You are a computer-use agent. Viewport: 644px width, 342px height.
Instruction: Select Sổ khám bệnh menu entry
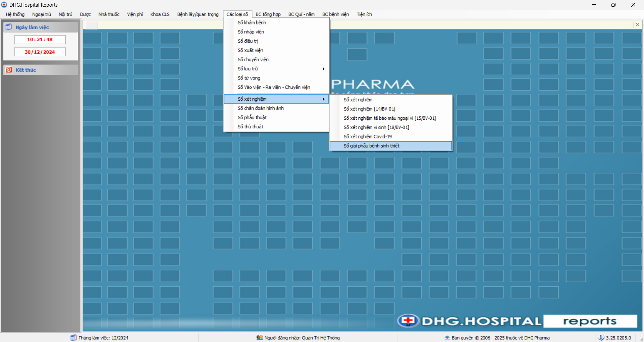click(276, 22)
